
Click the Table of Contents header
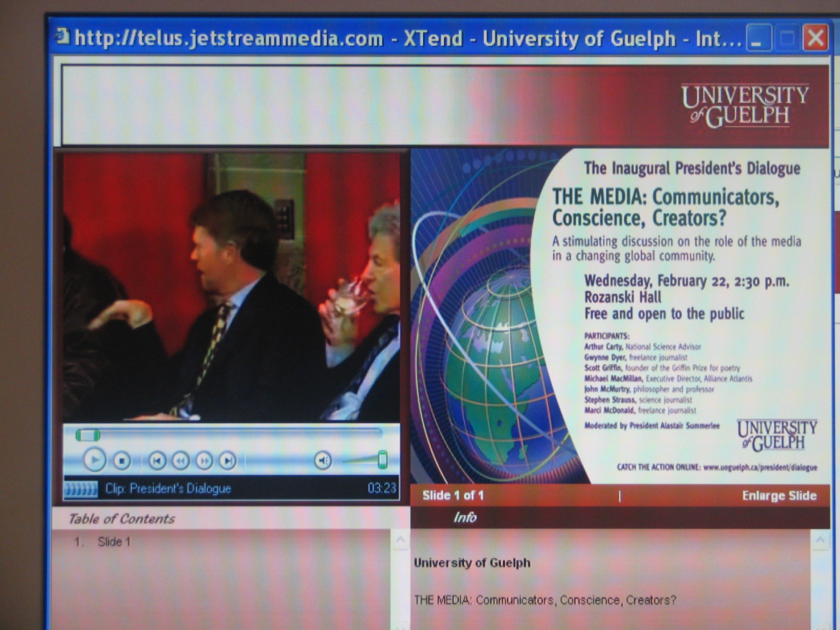pyautogui.click(x=121, y=519)
